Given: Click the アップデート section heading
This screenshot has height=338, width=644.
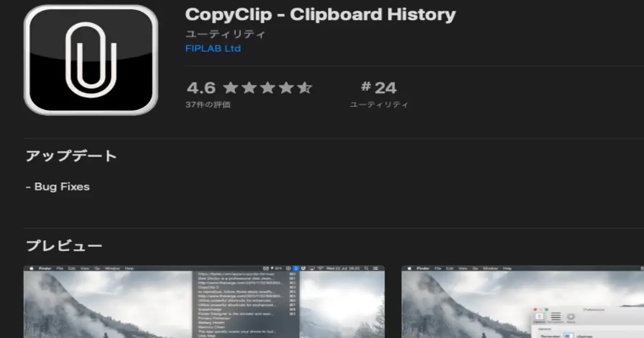Looking at the screenshot, I should (x=71, y=156).
